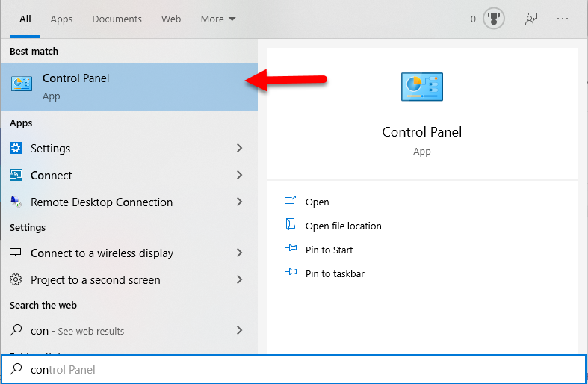Click the Connect app icon
Viewport: 588px width, 384px height.
pyautogui.click(x=16, y=176)
